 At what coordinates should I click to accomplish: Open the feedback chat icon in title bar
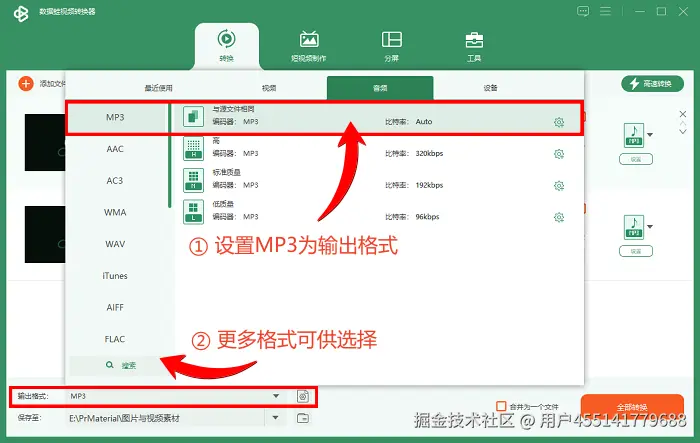(x=583, y=11)
